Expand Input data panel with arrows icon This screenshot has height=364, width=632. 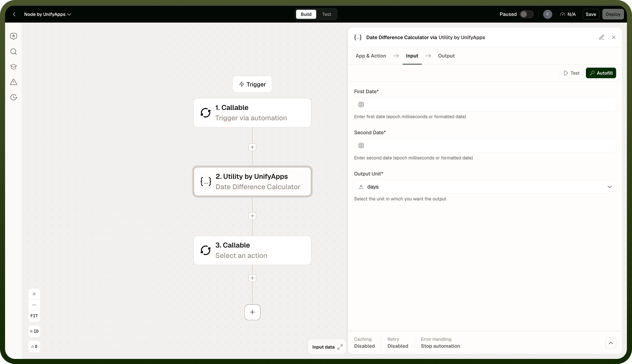pyautogui.click(x=340, y=347)
